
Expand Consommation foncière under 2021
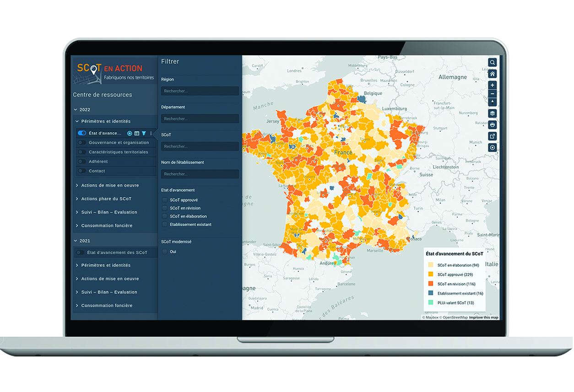pos(107,306)
